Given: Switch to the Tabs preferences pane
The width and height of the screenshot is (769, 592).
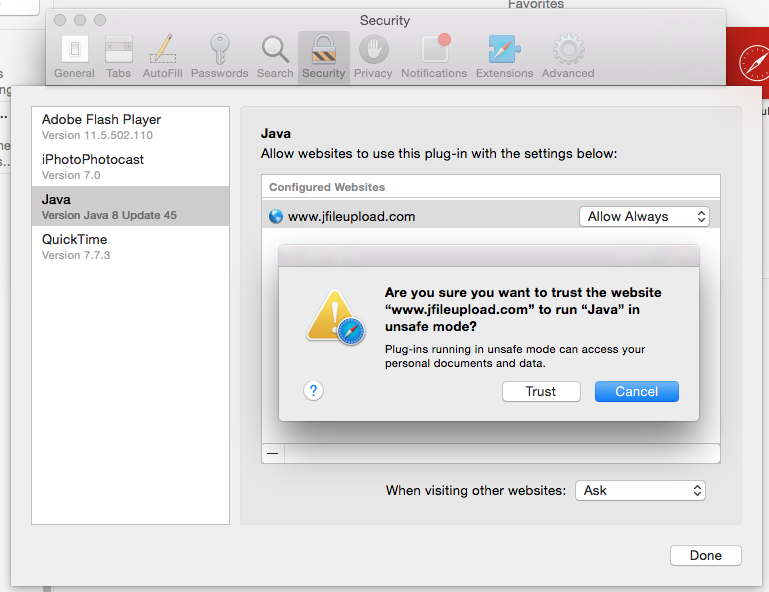Looking at the screenshot, I should pyautogui.click(x=119, y=56).
